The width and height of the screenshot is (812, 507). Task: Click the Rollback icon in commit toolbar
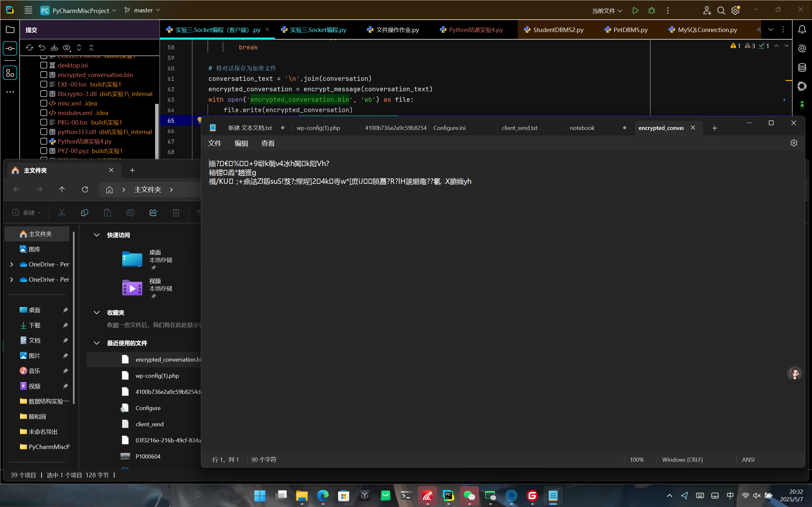tap(42, 48)
